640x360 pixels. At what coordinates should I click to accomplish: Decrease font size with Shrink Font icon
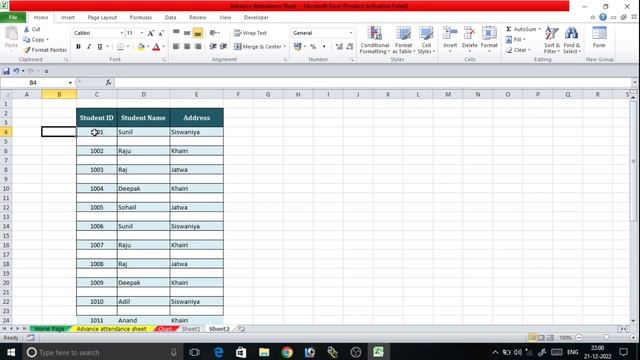tap(161, 33)
